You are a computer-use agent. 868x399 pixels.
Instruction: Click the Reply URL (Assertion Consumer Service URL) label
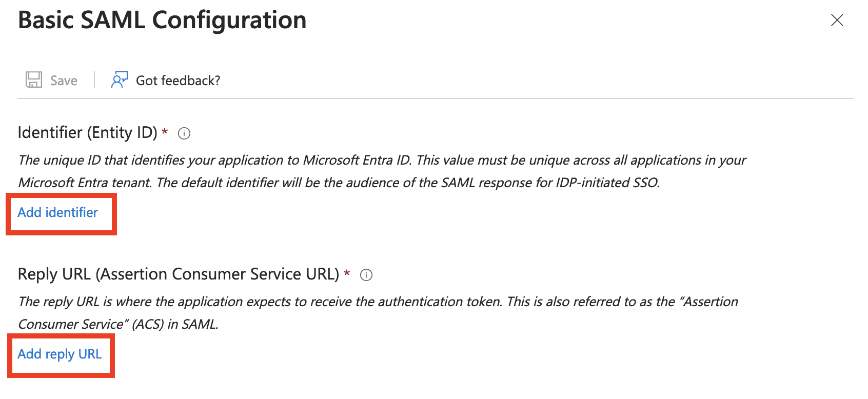point(179,274)
